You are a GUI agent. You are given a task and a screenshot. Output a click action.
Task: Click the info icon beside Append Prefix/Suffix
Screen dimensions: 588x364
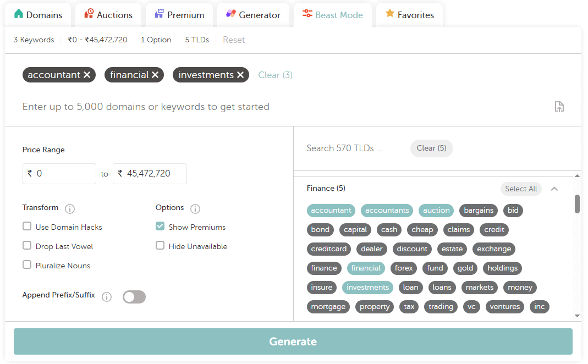pos(106,296)
